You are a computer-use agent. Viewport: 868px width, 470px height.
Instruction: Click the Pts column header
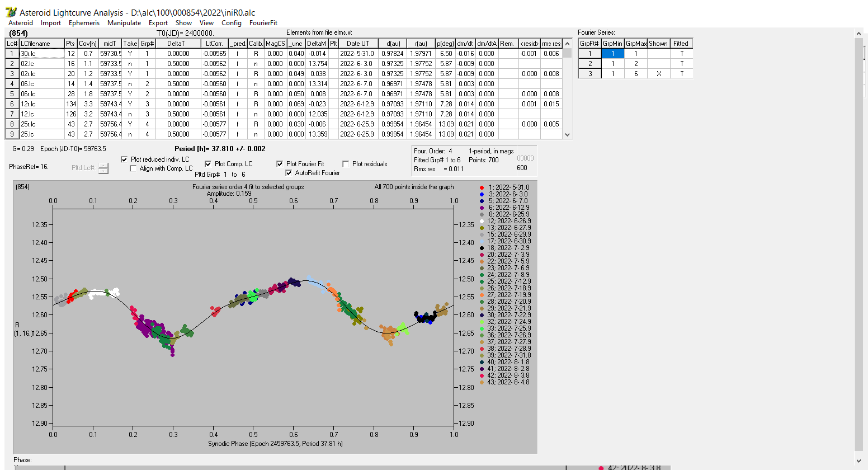pyautogui.click(x=70, y=44)
